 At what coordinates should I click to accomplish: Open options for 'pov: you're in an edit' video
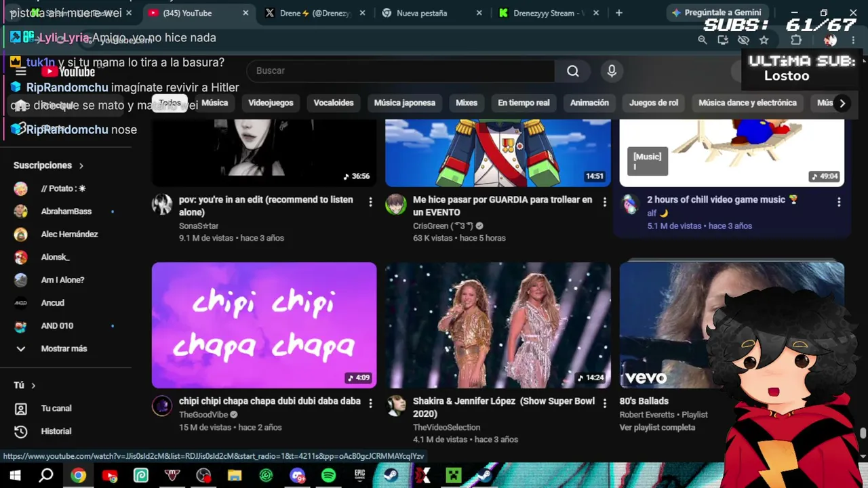[370, 202]
